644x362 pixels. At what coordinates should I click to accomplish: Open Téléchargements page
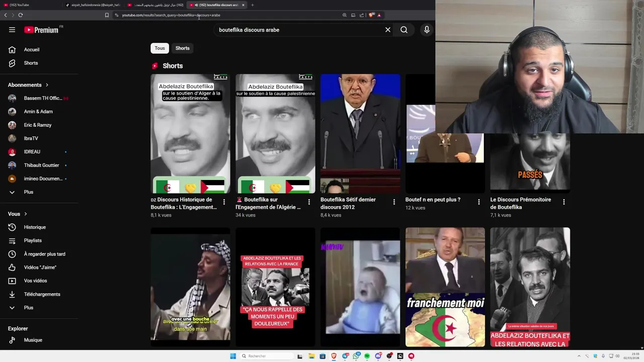click(x=42, y=294)
